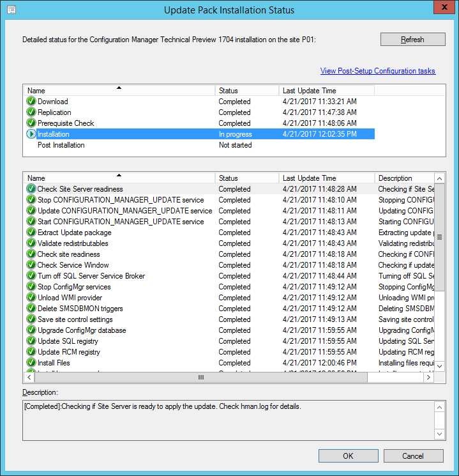Click the check icon beside Install Files

pyautogui.click(x=31, y=363)
